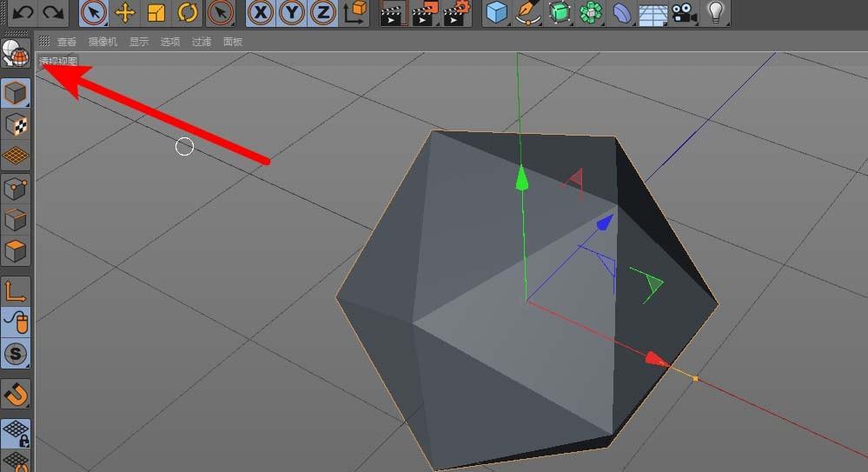Open the 过滤 viewport menu
Viewport: 868px width, 472px height.
coord(201,42)
